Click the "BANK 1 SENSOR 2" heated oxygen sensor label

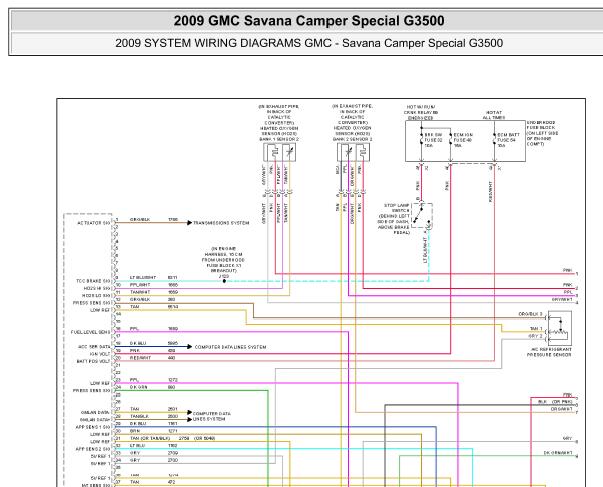279,139
